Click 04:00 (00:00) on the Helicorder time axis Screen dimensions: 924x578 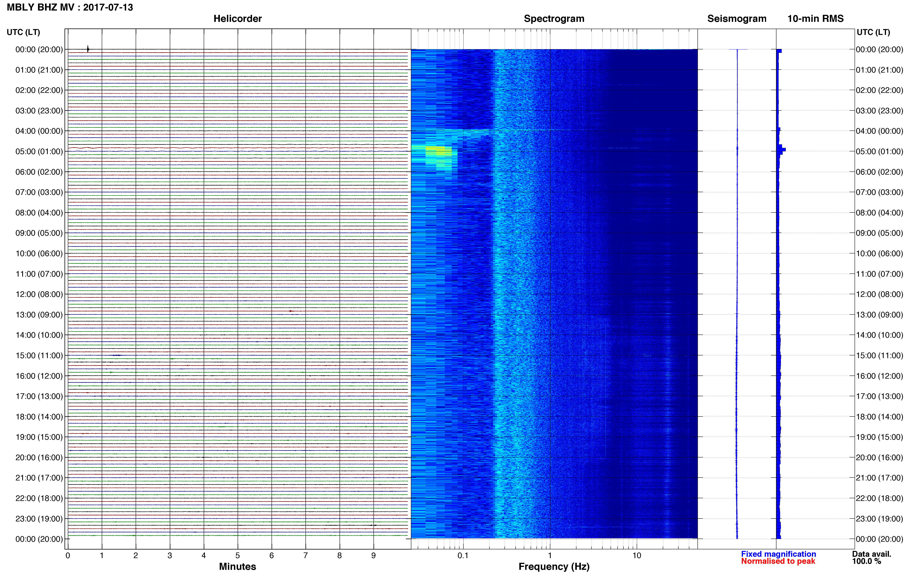coord(39,131)
